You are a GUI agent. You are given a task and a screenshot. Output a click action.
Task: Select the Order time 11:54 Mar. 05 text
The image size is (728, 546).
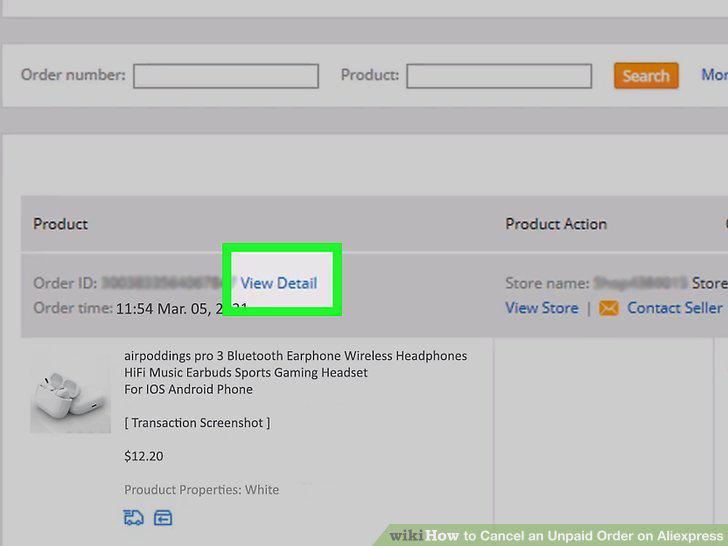coord(141,308)
